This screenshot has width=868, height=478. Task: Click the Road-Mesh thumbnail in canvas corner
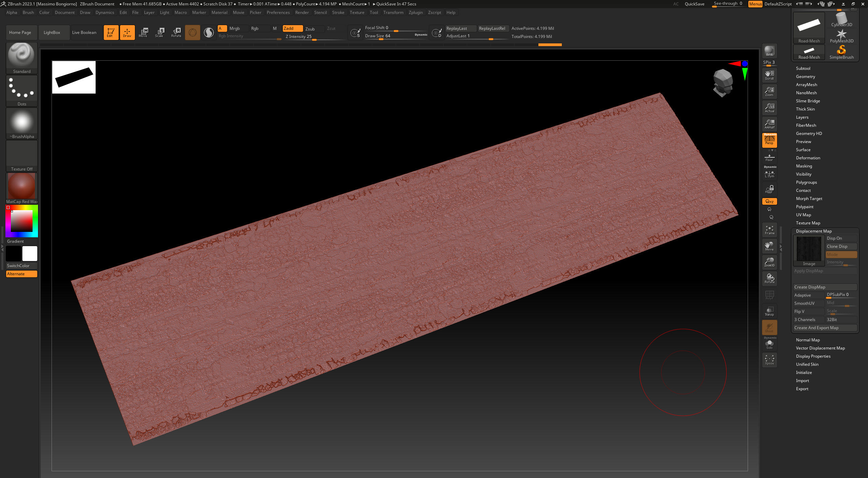(x=74, y=77)
